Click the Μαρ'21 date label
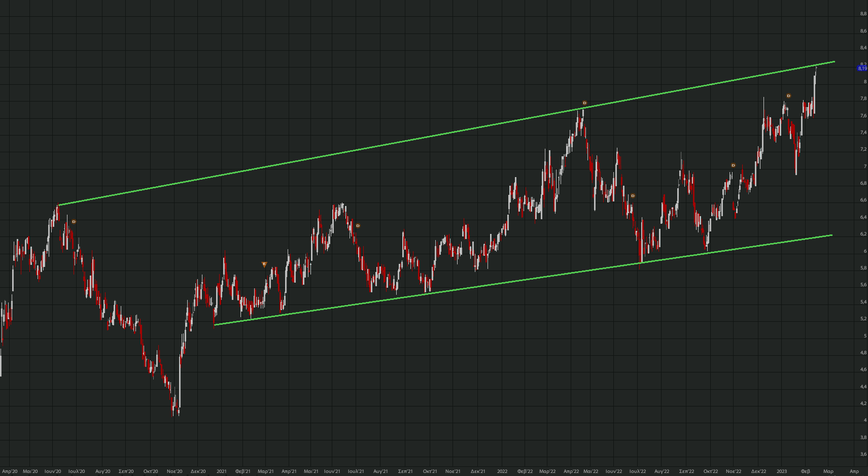Viewport: 868px width, 476px height. [266, 471]
